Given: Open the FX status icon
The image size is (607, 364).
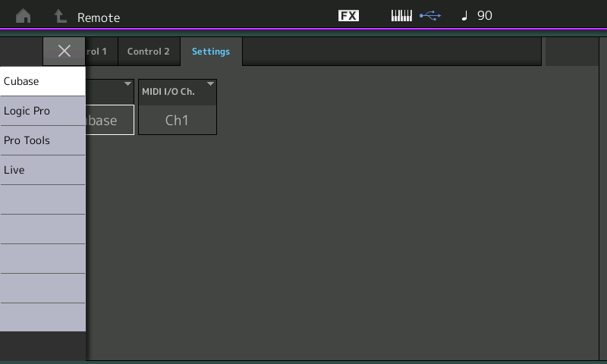Looking at the screenshot, I should 348,16.
